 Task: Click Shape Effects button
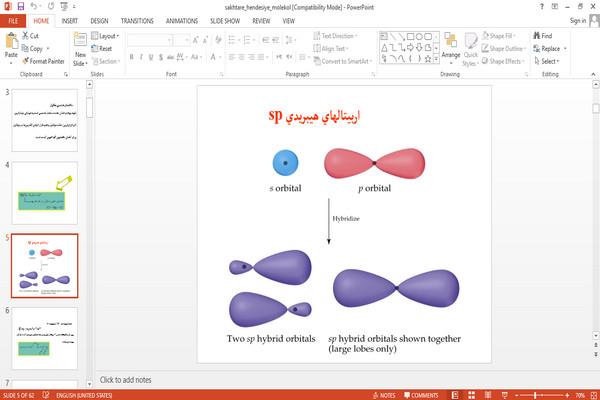[503, 61]
